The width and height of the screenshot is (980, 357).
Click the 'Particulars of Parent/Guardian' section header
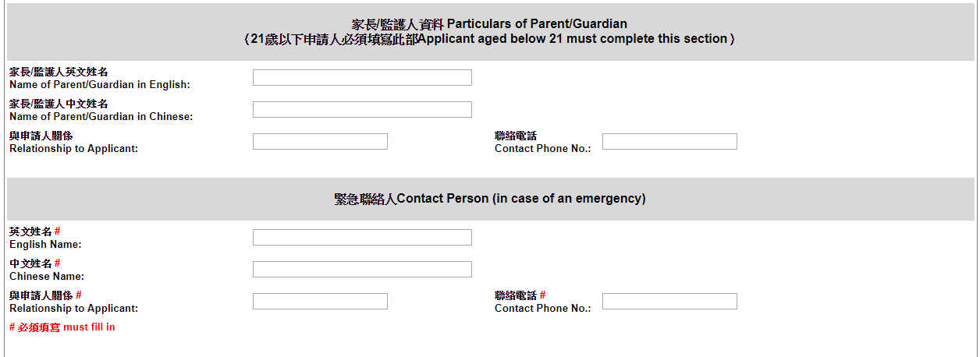click(489, 24)
